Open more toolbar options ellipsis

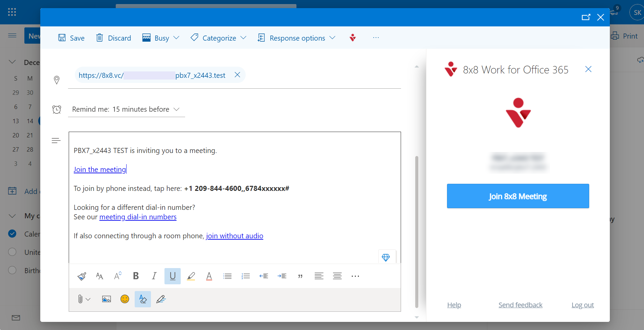(376, 38)
